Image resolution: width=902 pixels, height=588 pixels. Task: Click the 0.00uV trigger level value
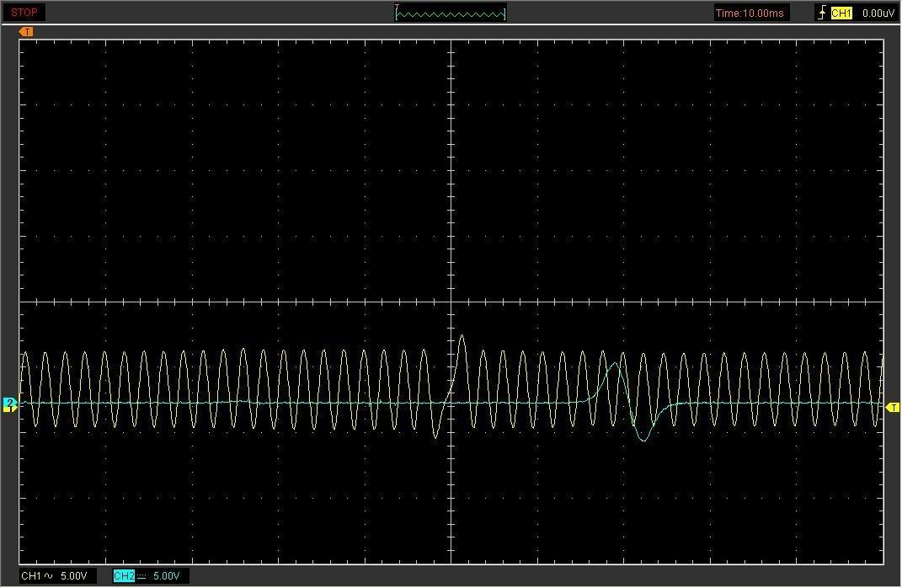pos(878,13)
